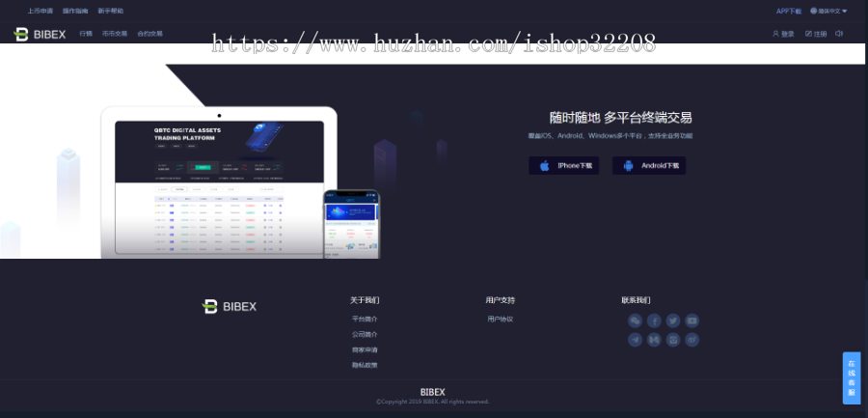
Task: Click the APP下载 link
Action: coord(789,11)
